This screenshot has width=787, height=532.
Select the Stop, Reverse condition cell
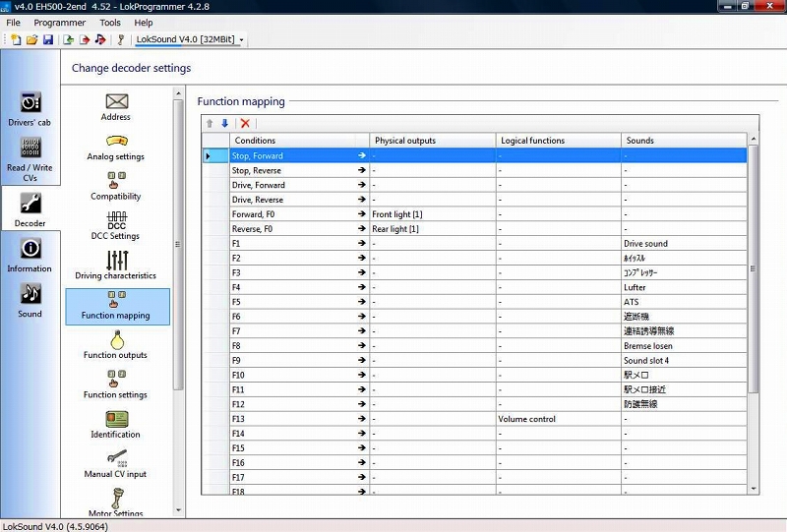[x=300, y=171]
